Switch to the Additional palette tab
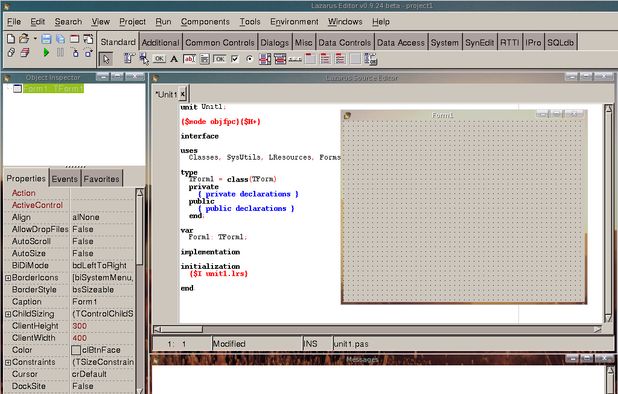618x394 pixels. [160, 43]
